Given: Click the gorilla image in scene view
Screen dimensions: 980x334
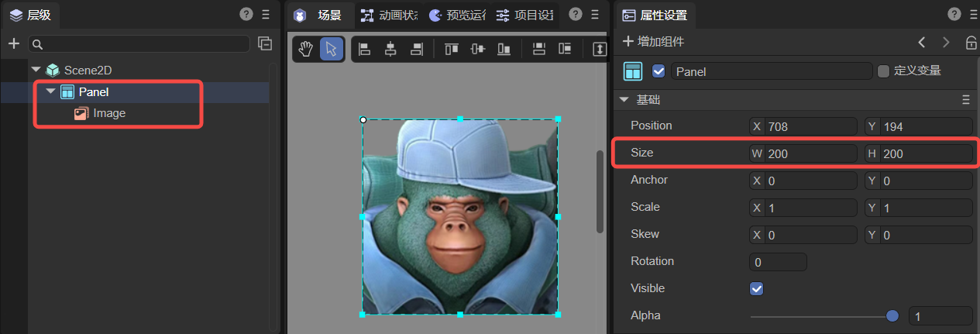Looking at the screenshot, I should pos(460,217).
